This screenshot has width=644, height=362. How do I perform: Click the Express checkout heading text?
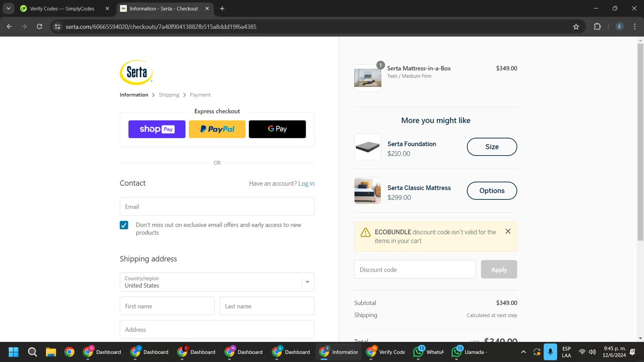tap(217, 111)
